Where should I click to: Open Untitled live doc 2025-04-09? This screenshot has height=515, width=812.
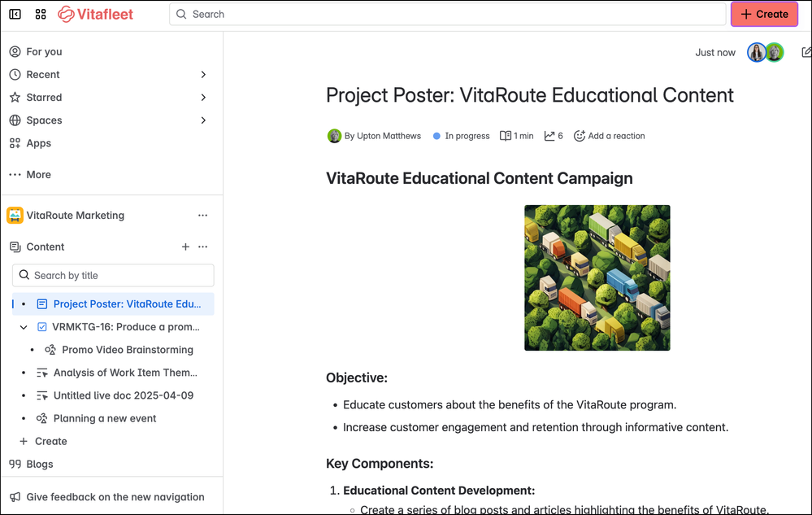[124, 395]
